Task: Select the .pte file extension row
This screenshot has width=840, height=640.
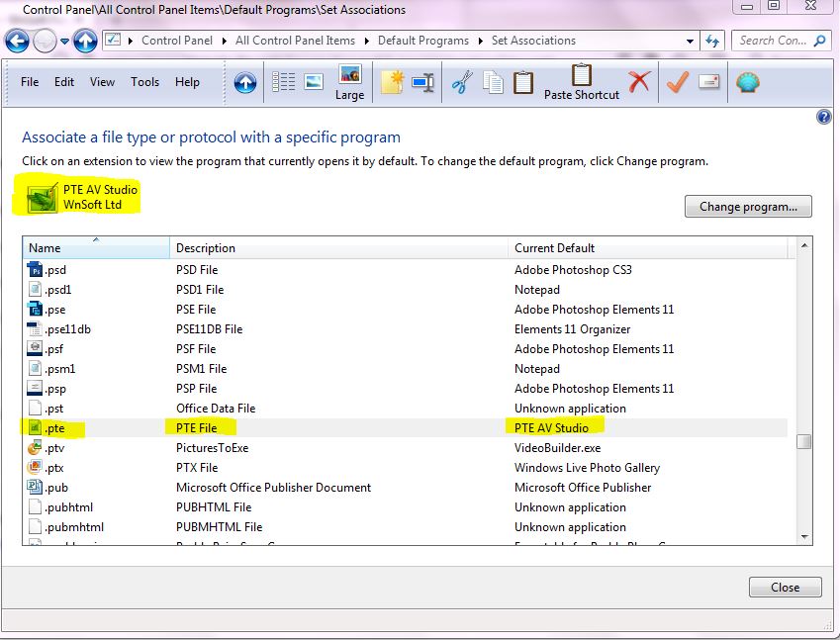Action: 198,428
